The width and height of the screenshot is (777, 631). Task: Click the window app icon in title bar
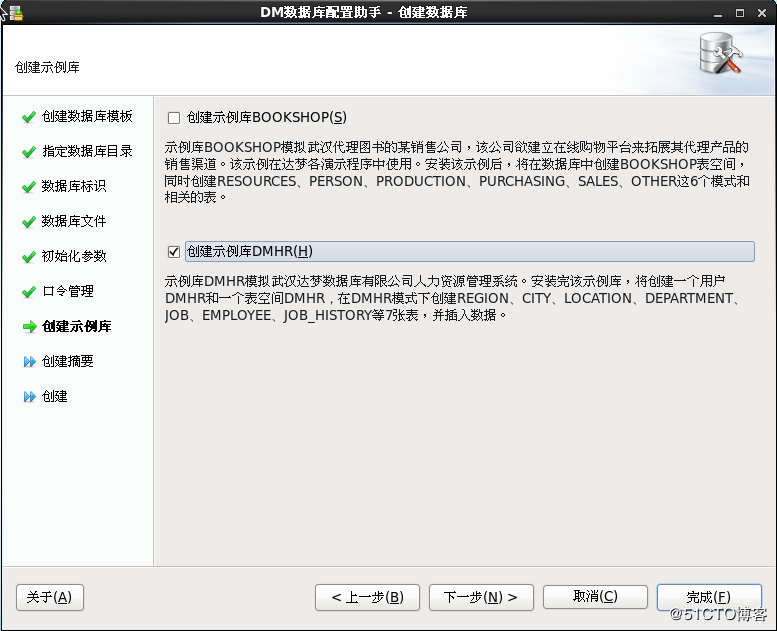pyautogui.click(x=16, y=12)
